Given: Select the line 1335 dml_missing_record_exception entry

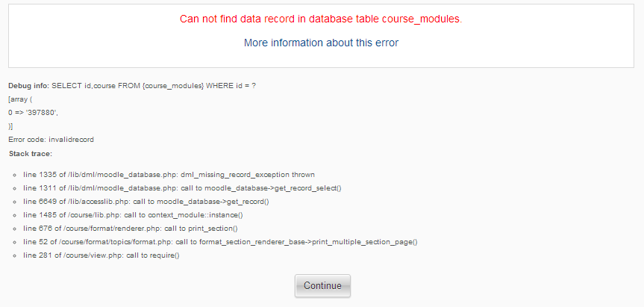Looking at the screenshot, I should pos(169,175).
